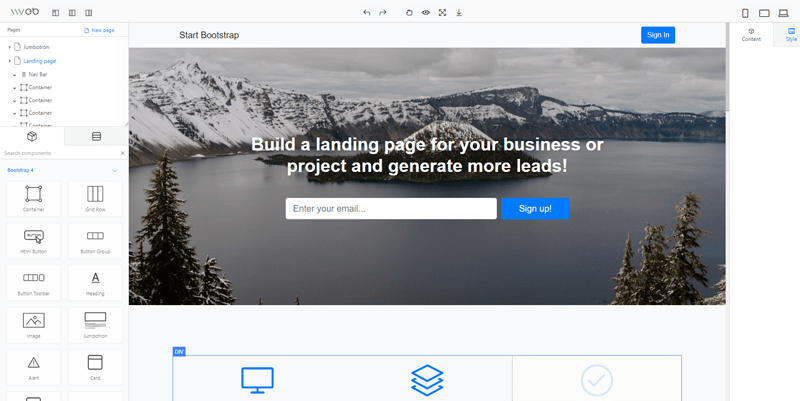This screenshot has height=401, width=800.
Task: Click the Pages panel header
Action: coord(14,30)
